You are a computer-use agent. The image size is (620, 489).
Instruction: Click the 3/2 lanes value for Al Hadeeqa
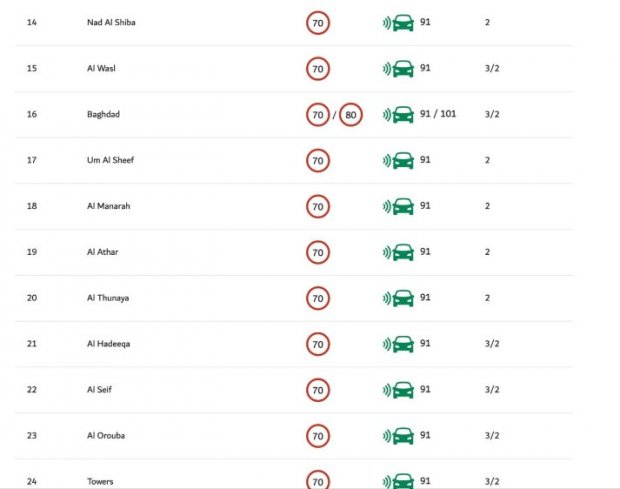492,344
